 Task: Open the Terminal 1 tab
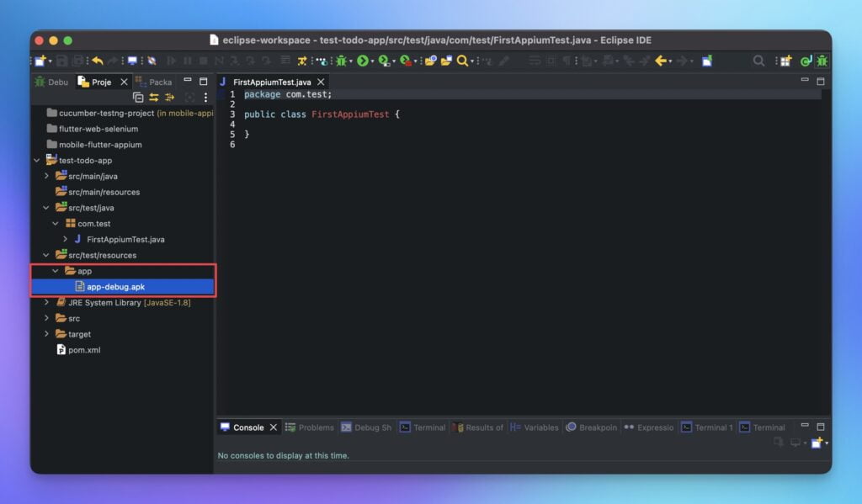point(707,427)
